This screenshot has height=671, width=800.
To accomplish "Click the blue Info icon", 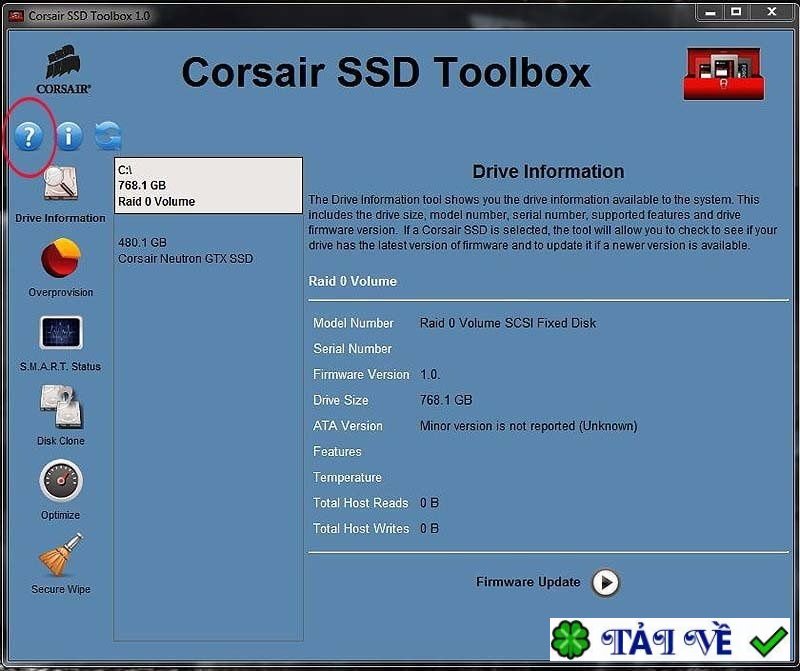I will (x=67, y=136).
